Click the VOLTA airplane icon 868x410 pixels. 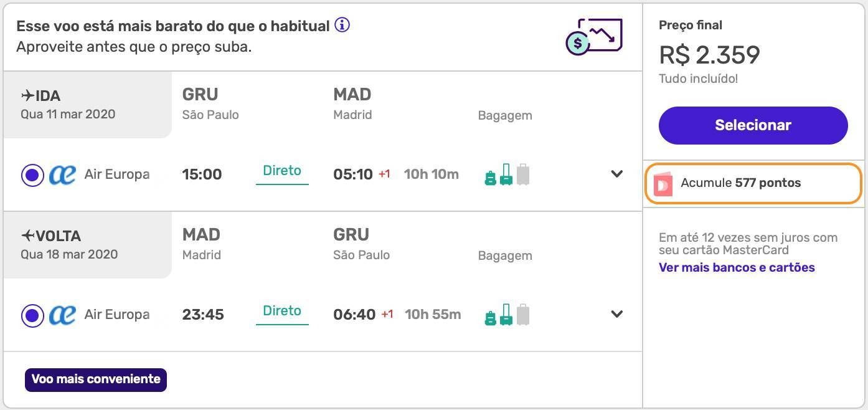coord(28,236)
